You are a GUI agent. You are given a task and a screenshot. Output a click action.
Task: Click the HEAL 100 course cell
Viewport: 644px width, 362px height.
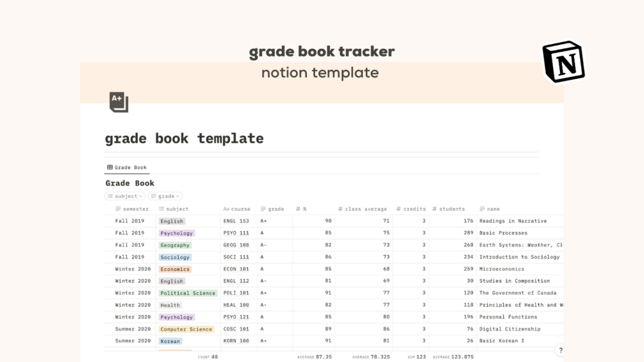pyautogui.click(x=236, y=305)
